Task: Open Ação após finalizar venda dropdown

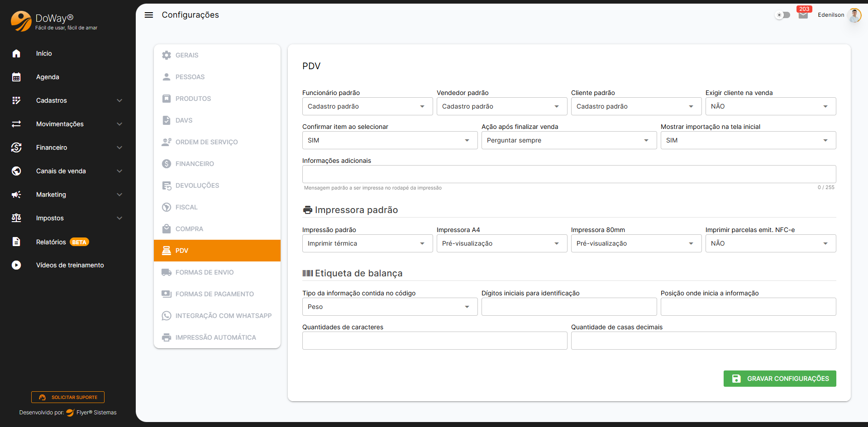Action: (568, 140)
